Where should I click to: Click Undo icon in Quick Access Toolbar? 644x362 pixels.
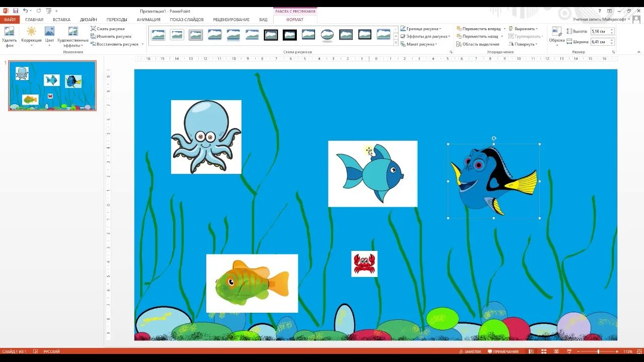pyautogui.click(x=25, y=11)
